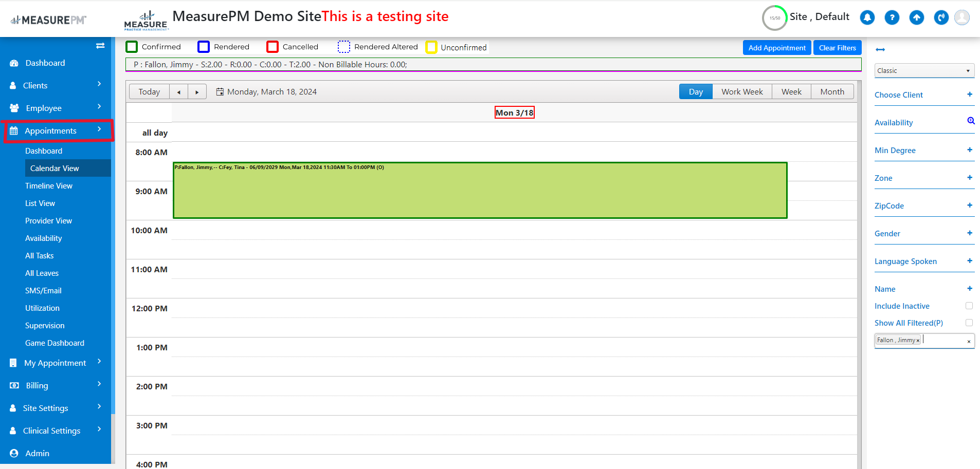The height and width of the screenshot is (469, 980).
Task: Click Clear Filters button
Action: click(838, 48)
